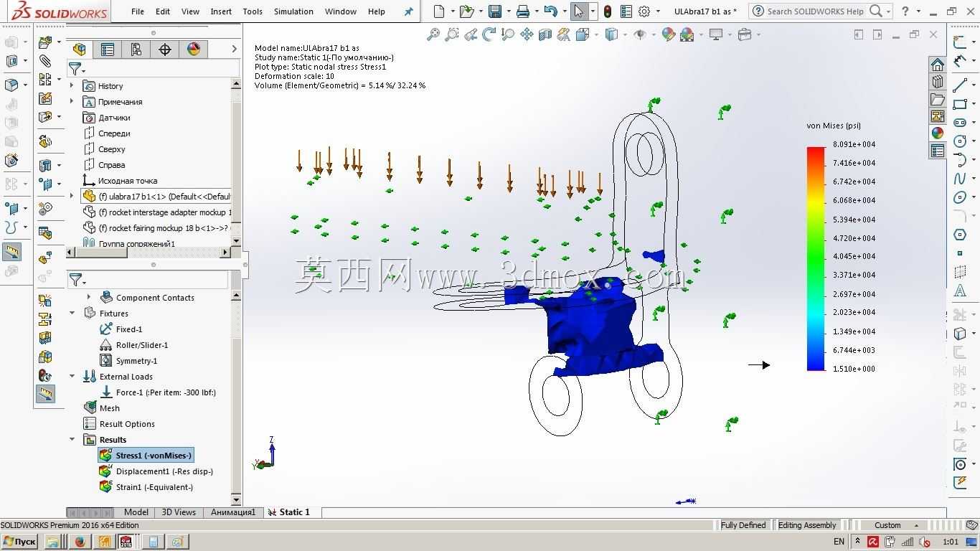Click the Section View icon

[x=545, y=34]
